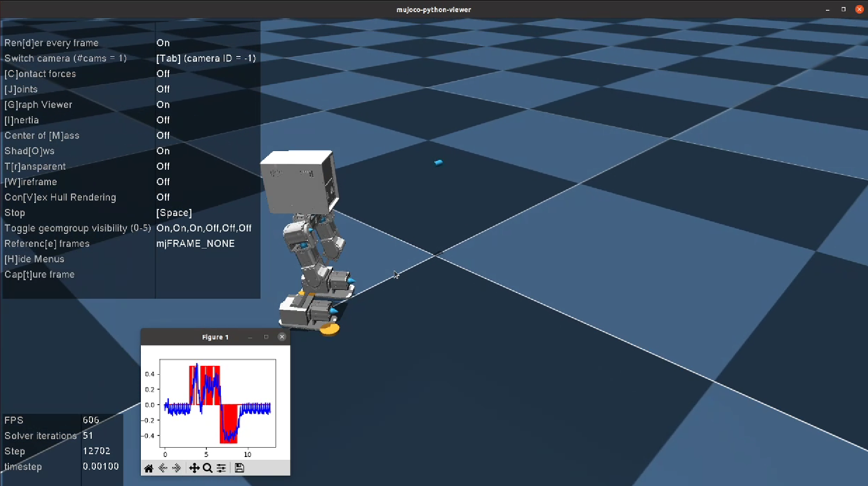
Task: Click the '[C]ontact forces' label
Action: point(40,74)
